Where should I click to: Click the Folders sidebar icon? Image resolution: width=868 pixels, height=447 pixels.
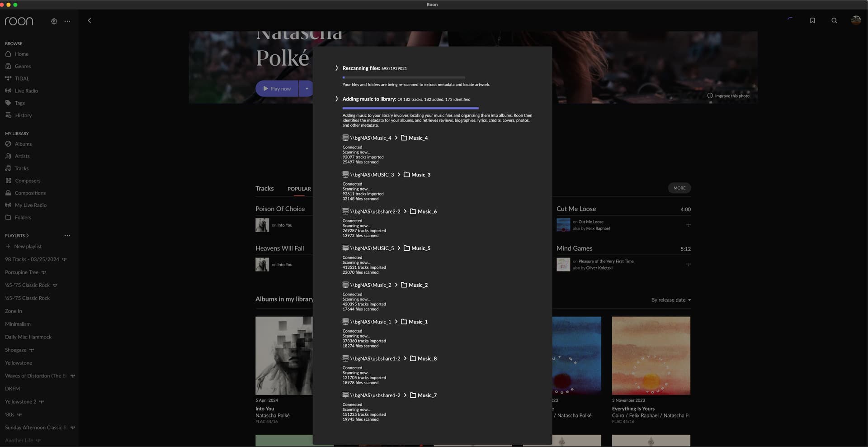(x=8, y=217)
